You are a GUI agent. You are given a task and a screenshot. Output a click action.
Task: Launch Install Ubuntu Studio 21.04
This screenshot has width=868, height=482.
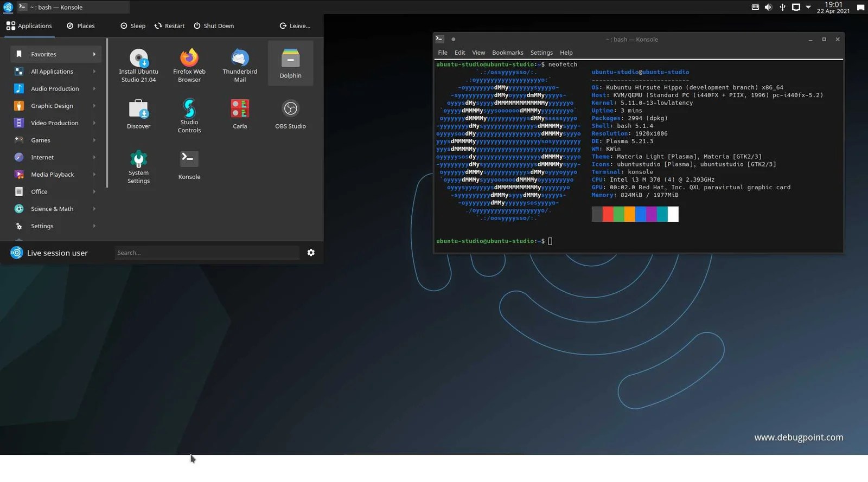pyautogui.click(x=138, y=66)
